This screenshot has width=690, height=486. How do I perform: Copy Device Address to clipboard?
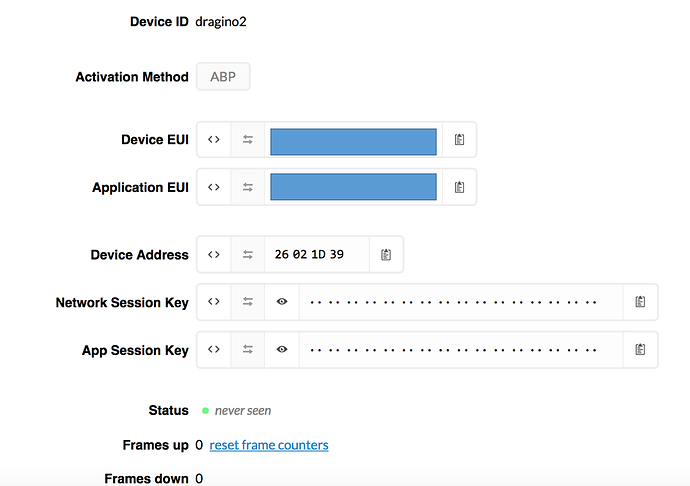386,254
